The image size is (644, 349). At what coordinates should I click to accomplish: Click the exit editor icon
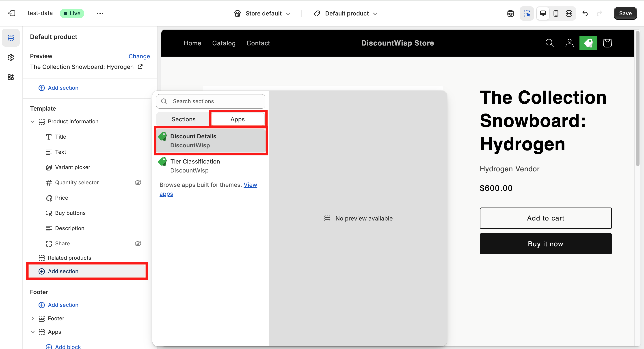pyautogui.click(x=11, y=13)
